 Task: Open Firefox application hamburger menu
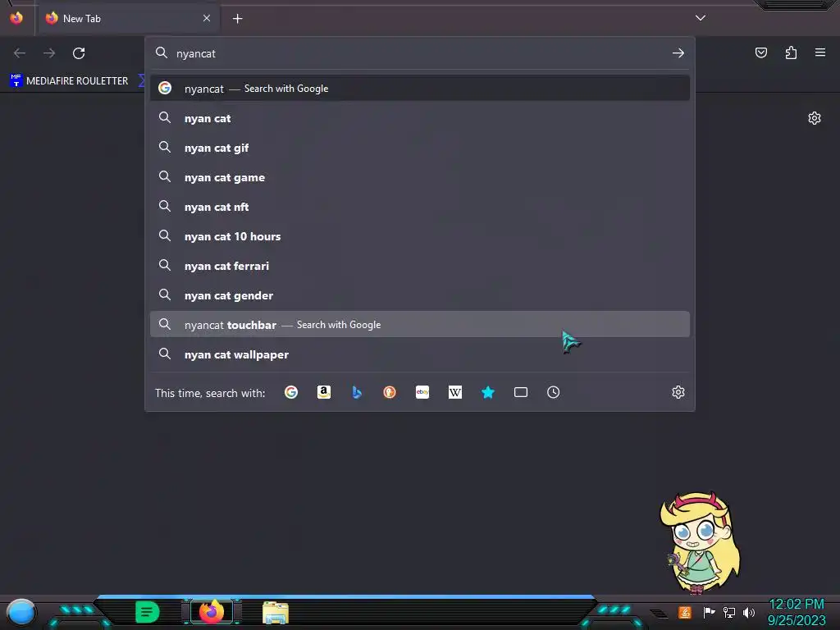click(820, 52)
